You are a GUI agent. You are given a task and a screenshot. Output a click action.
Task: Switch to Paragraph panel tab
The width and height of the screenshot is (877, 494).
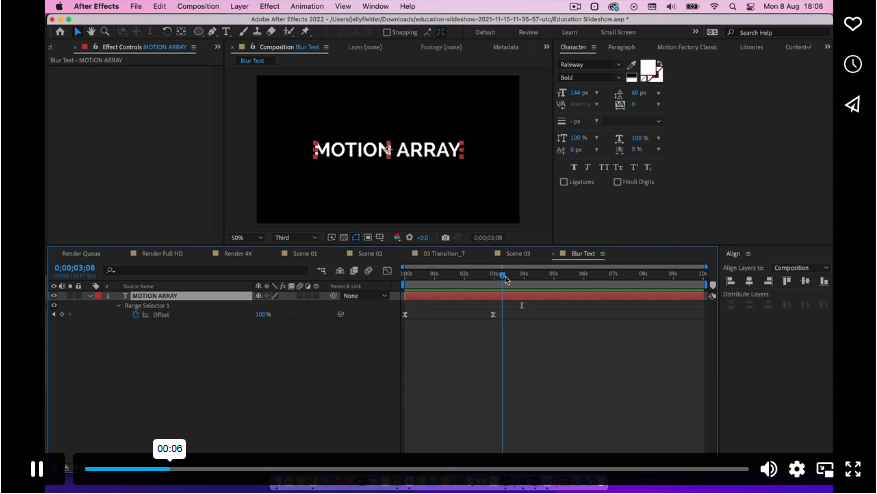click(x=621, y=47)
